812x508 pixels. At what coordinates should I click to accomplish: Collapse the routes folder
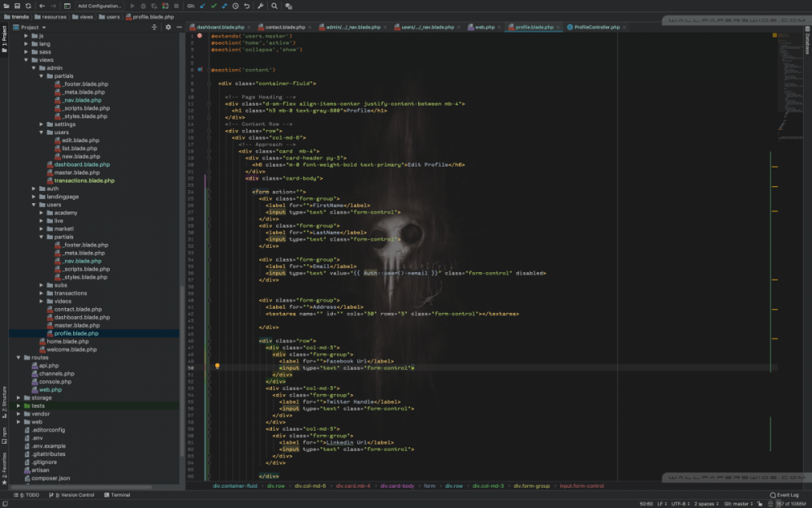(x=19, y=358)
